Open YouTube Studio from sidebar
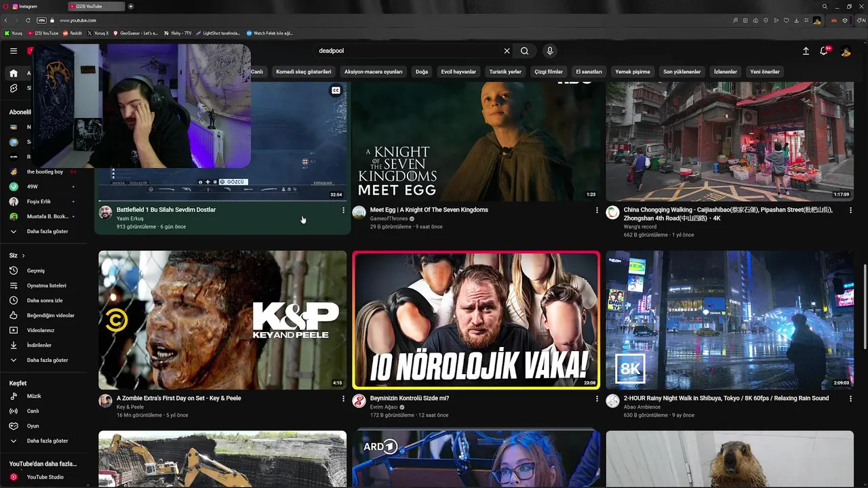 tap(44, 477)
